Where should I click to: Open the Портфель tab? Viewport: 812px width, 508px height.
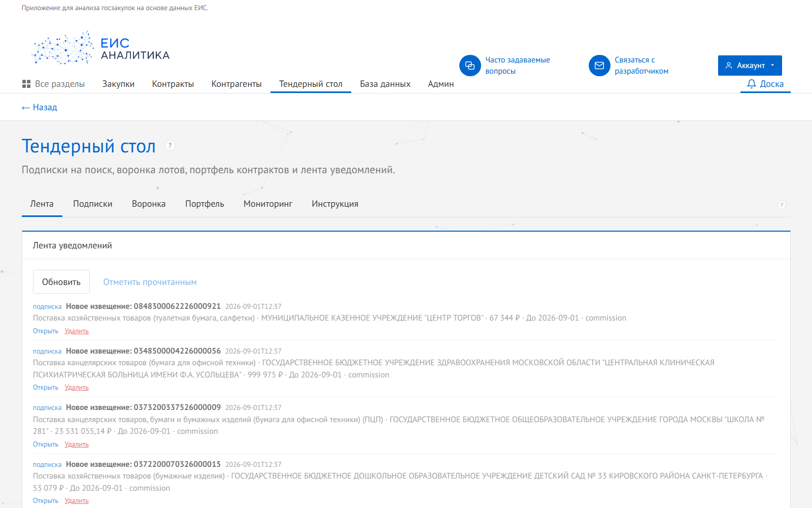coord(205,204)
